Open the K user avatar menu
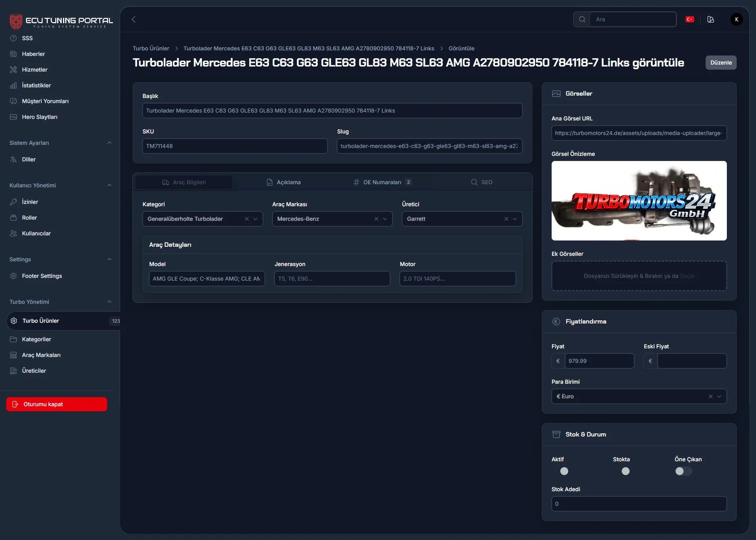 [x=736, y=19]
